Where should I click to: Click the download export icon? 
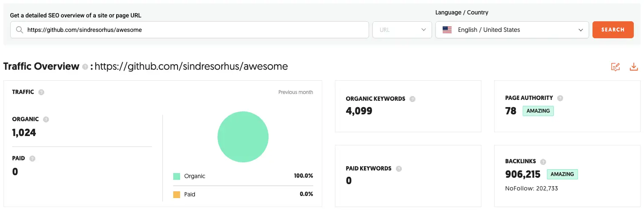634,67
